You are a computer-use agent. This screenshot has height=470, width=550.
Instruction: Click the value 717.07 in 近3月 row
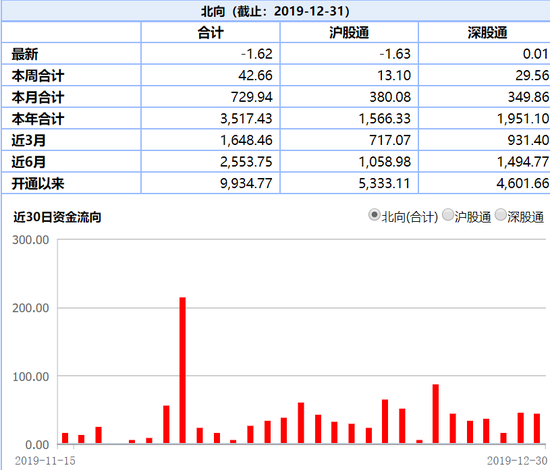pyautogui.click(x=390, y=140)
